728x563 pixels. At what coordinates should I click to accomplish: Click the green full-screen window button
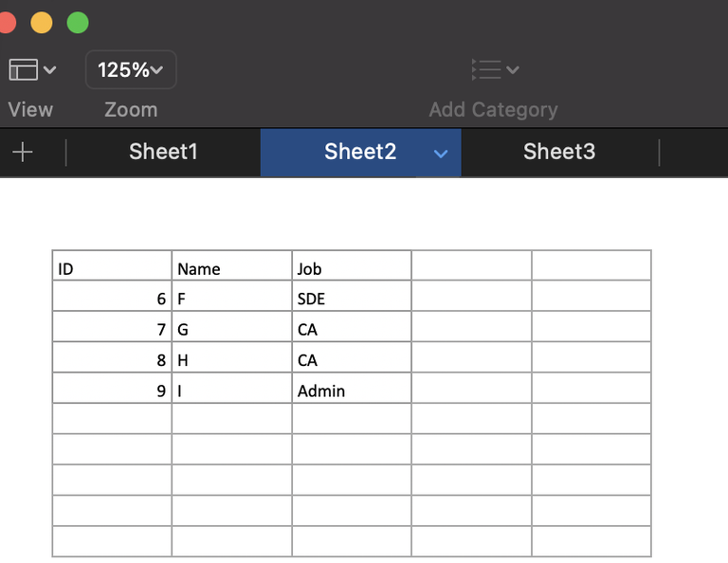click(x=77, y=23)
